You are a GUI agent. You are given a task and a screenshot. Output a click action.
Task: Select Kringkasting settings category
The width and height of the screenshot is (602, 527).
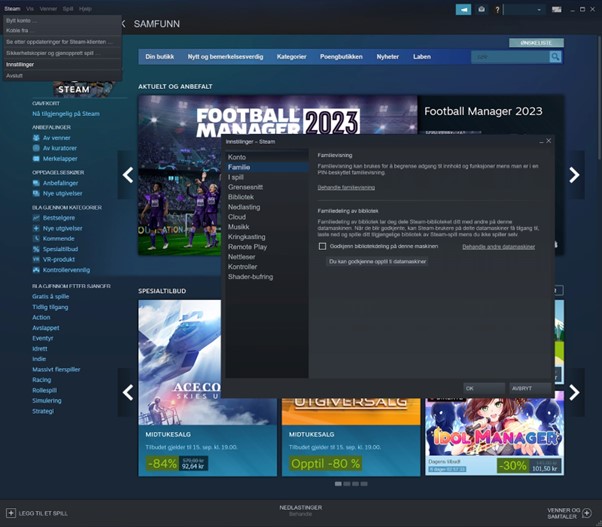pyautogui.click(x=266, y=237)
